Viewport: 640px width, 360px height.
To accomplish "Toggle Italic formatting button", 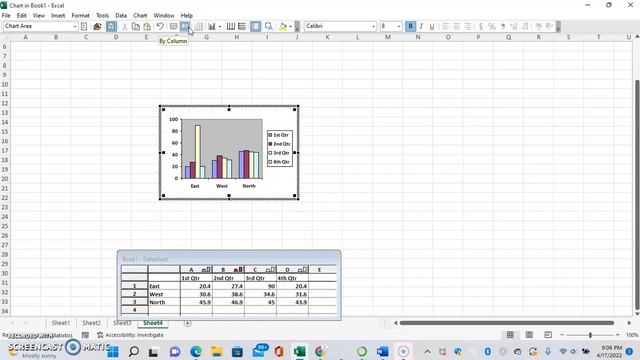I will point(421,26).
